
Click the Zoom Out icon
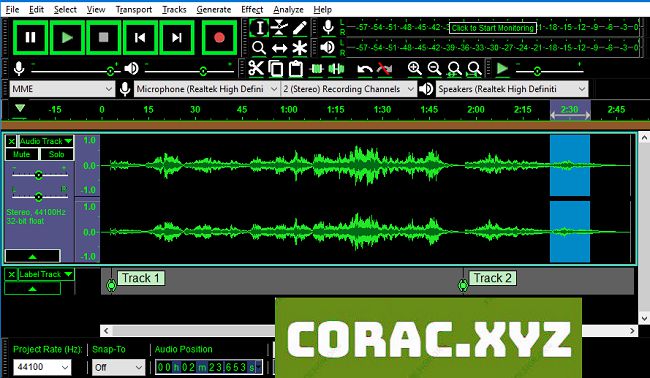click(x=434, y=68)
